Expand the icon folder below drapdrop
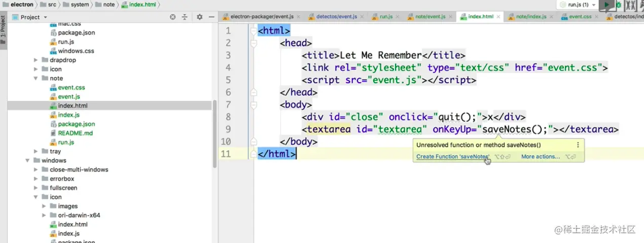The image size is (644, 243). tap(36, 69)
